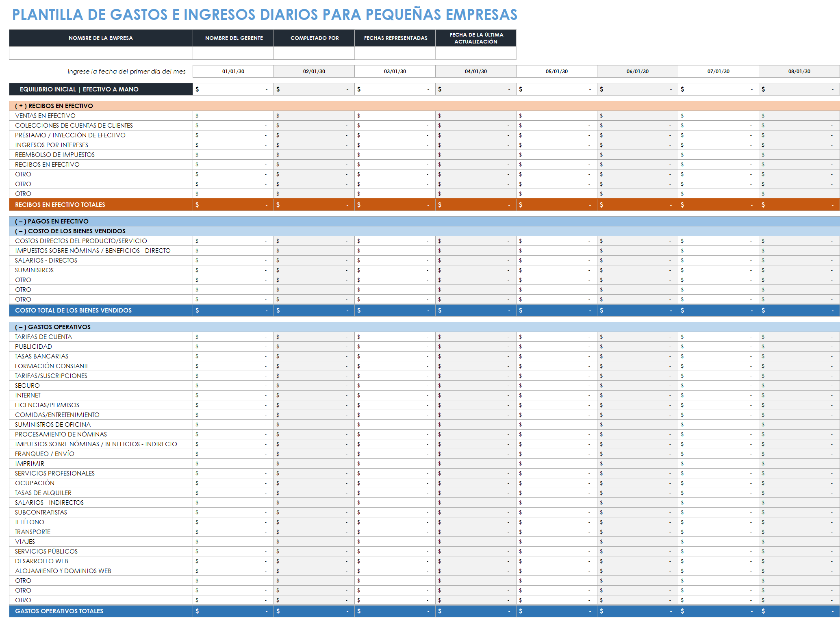The image size is (840, 621).
Task: Click the REEMBOLSO DE IMPUESTOS row label
Action: [x=55, y=155]
